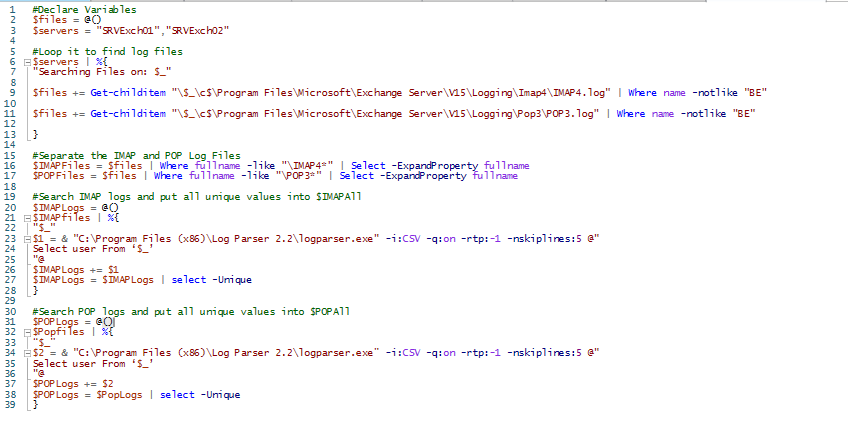The height and width of the screenshot is (423, 848).
Task: Click line number 15 in the gutter
Action: (x=11, y=155)
